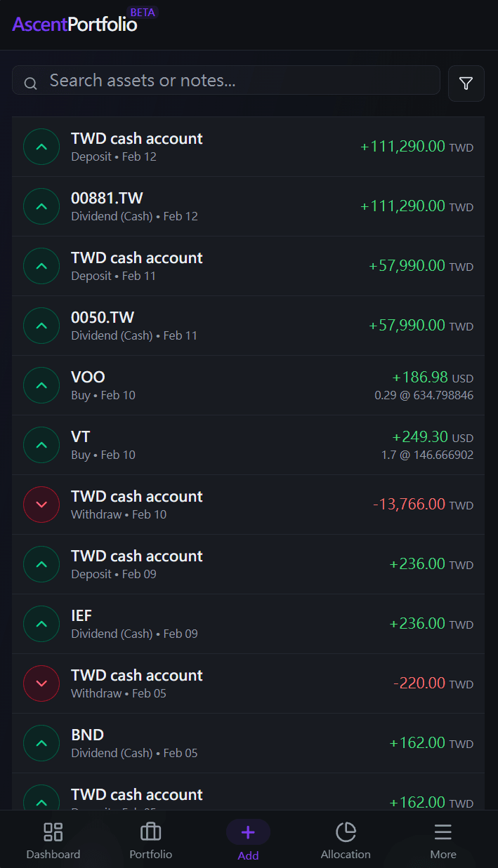Click the Dashboard grid icon
The width and height of the screenshot is (498, 868).
coord(53,832)
